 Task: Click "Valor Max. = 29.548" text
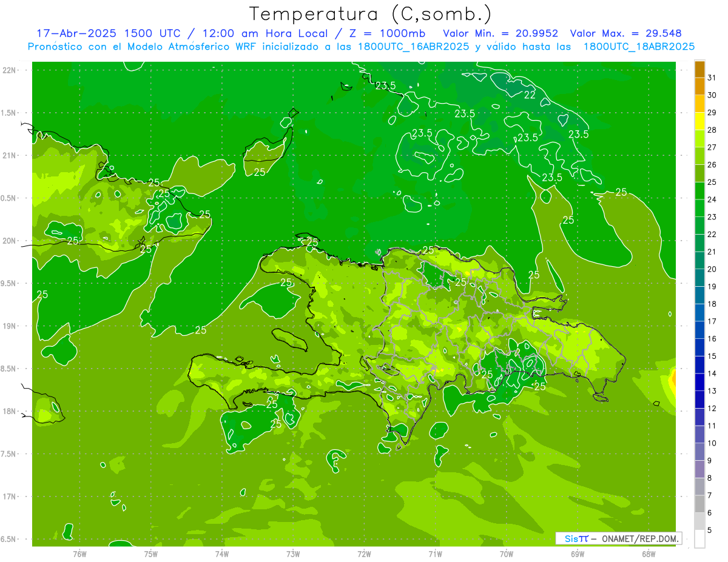click(x=625, y=33)
